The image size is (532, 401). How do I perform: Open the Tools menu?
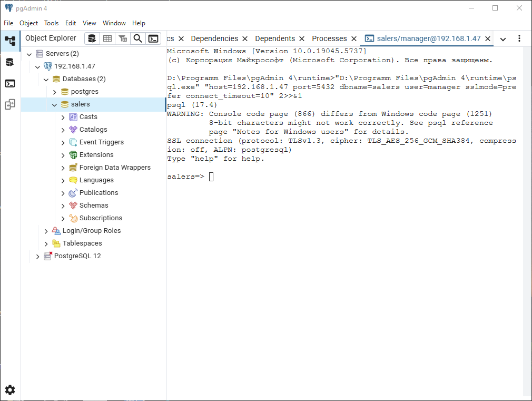click(51, 23)
